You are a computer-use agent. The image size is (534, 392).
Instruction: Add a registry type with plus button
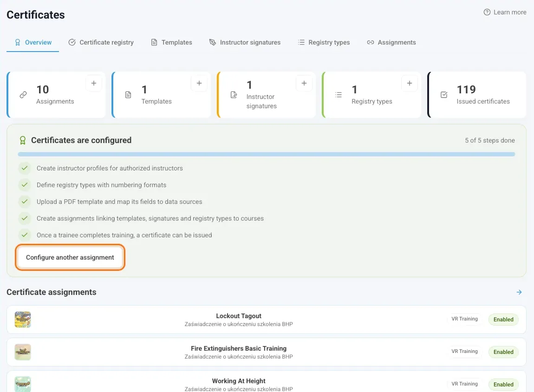[x=410, y=83]
